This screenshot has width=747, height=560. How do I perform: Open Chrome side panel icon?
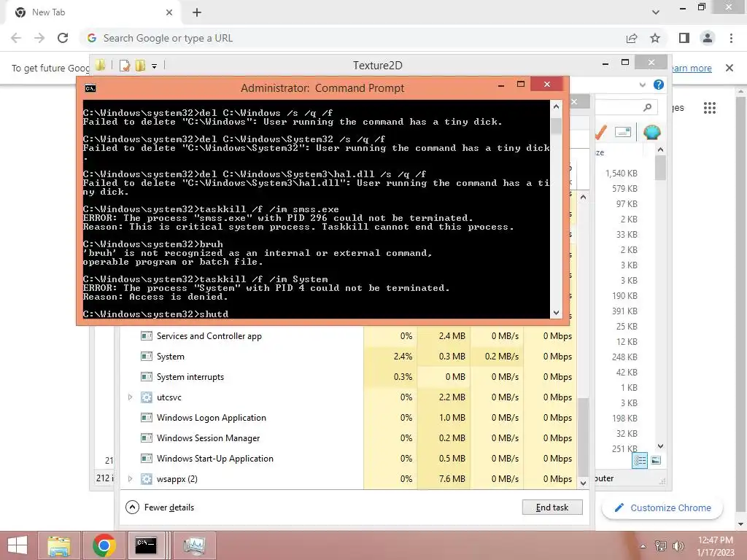coord(684,38)
